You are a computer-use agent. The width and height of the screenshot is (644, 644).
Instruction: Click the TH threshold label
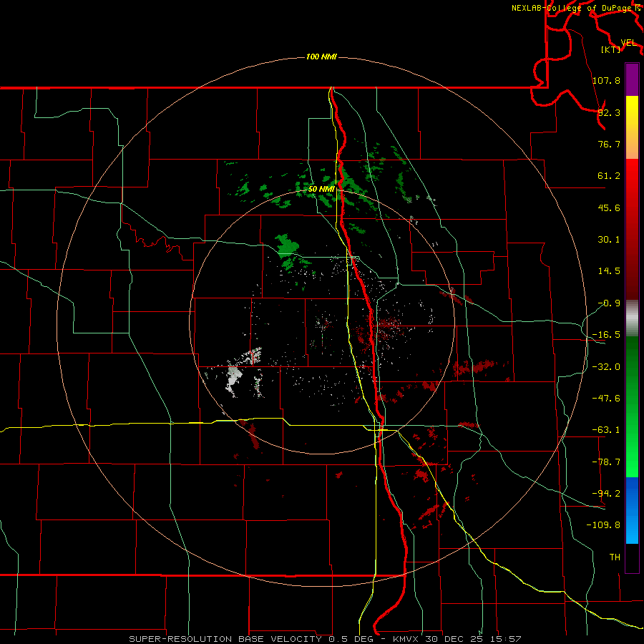615,557
